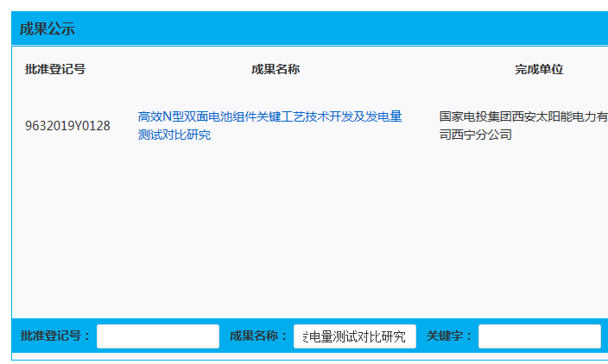
Task: Open the 高效N型双面电池组件 achievement link
Action: click(269, 116)
